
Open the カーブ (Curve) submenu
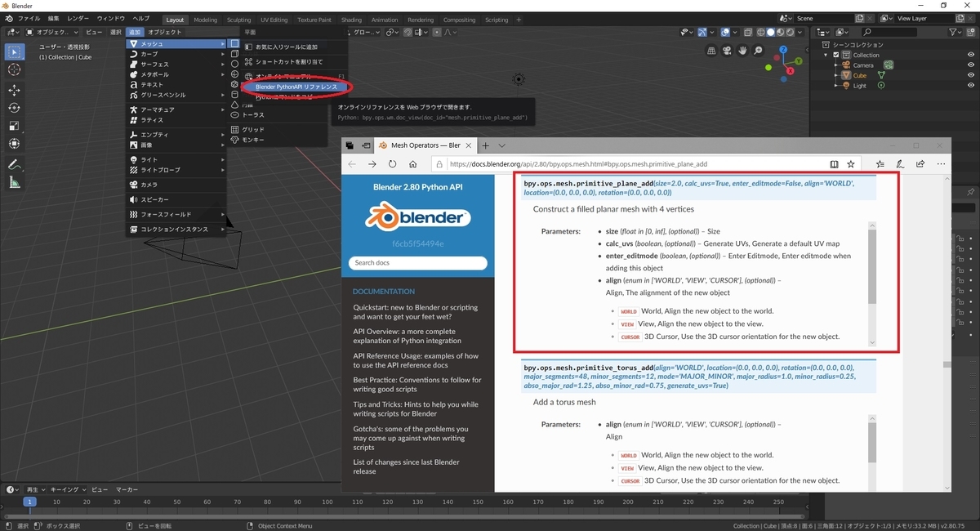176,54
